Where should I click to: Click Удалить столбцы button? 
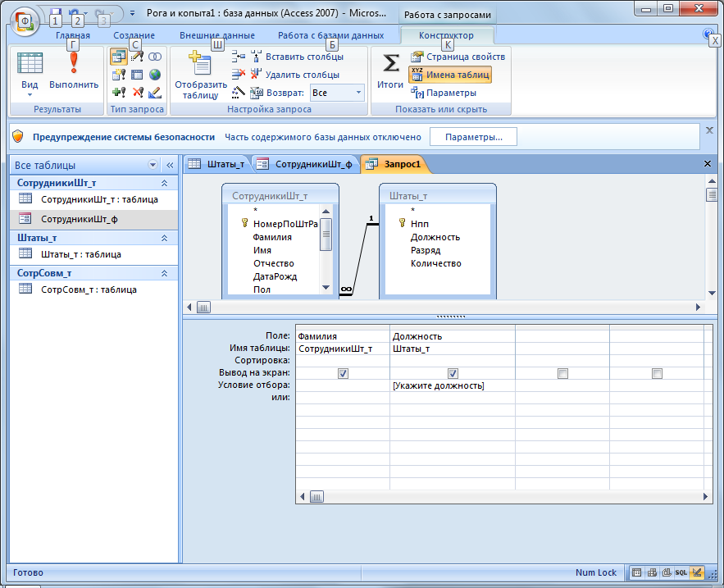tap(295, 75)
